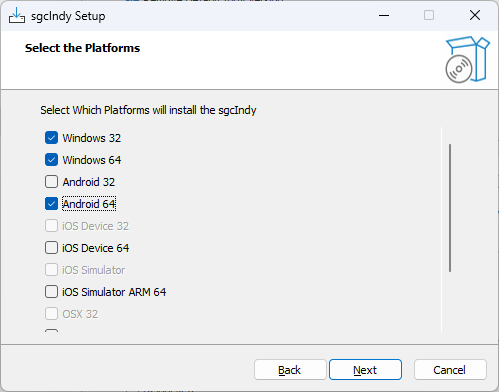Minimize the sgcIndy Setup window

click(x=384, y=15)
